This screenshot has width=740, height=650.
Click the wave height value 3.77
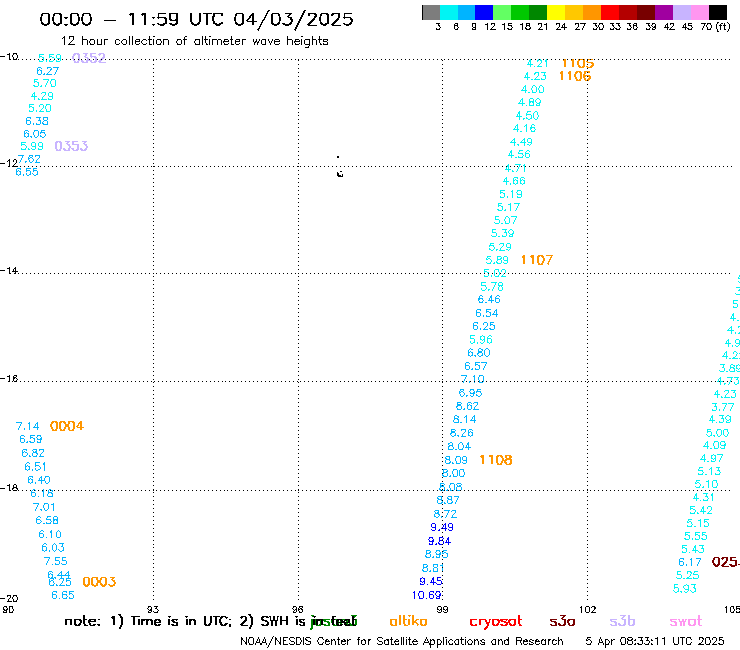[x=723, y=407]
